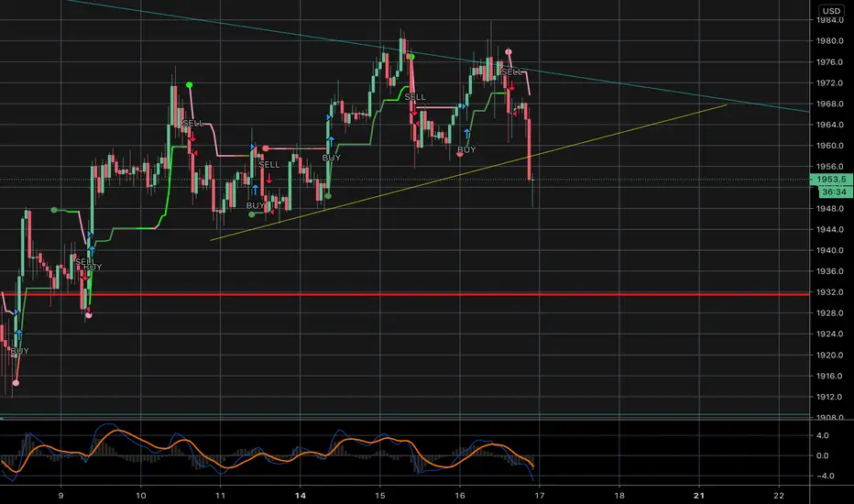The height and width of the screenshot is (504, 854).
Task: Click the 1972.0 price axis label
Action: tap(829, 82)
